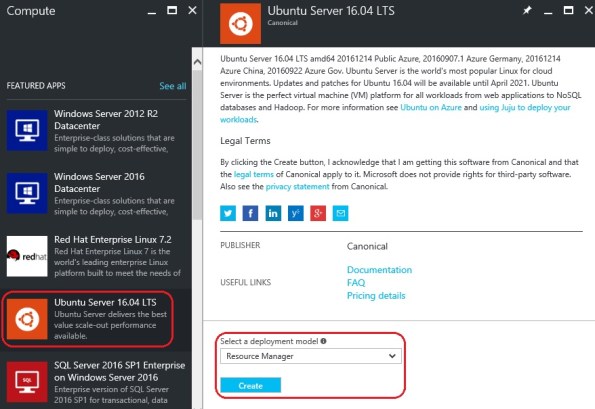595x409 pixels.
Task: Show deployment model info tooltip icon
Action: pos(323,341)
